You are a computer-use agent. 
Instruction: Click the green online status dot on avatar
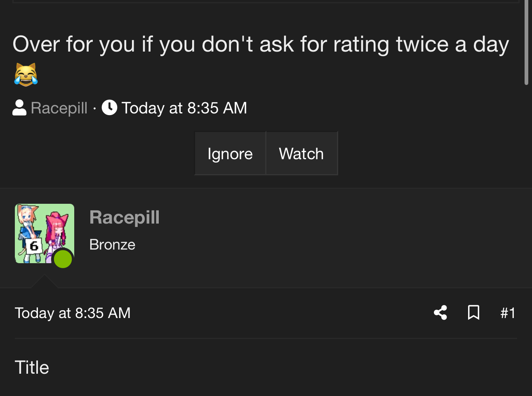pyautogui.click(x=63, y=259)
